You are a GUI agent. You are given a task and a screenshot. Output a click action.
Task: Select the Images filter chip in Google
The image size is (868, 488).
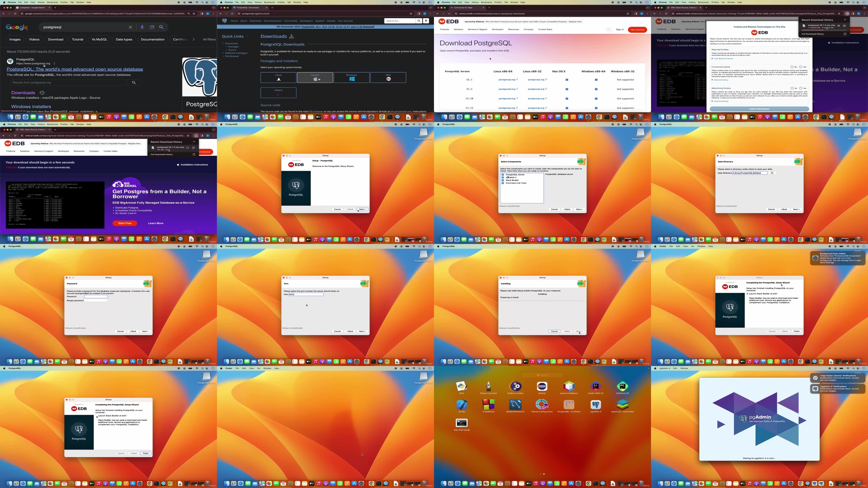click(15, 39)
